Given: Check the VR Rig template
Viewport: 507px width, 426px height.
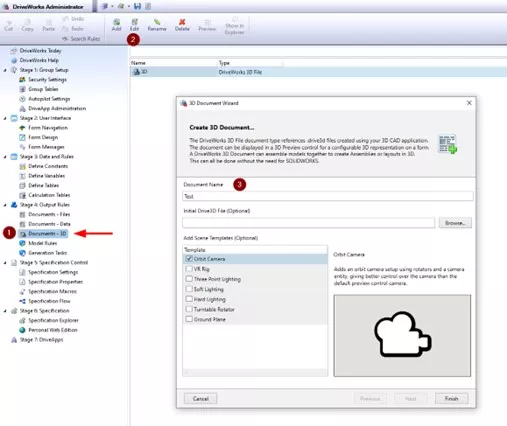Looking at the screenshot, I should pyautogui.click(x=189, y=269).
